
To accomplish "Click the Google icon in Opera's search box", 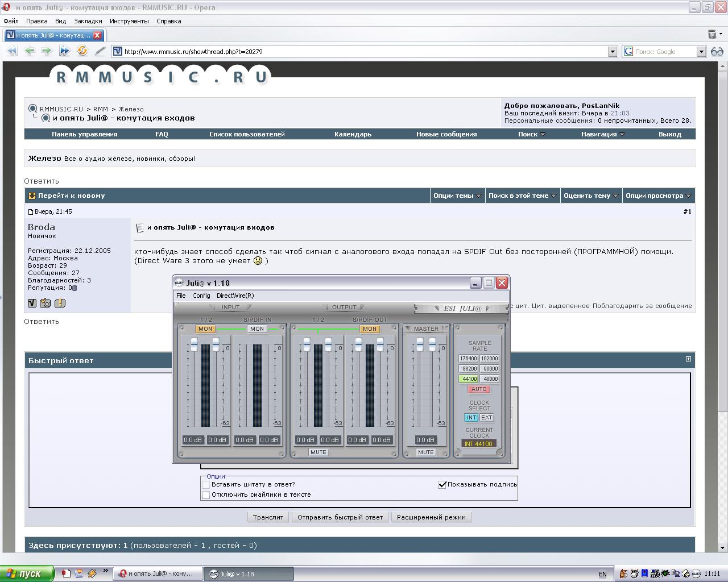I will pos(628,51).
